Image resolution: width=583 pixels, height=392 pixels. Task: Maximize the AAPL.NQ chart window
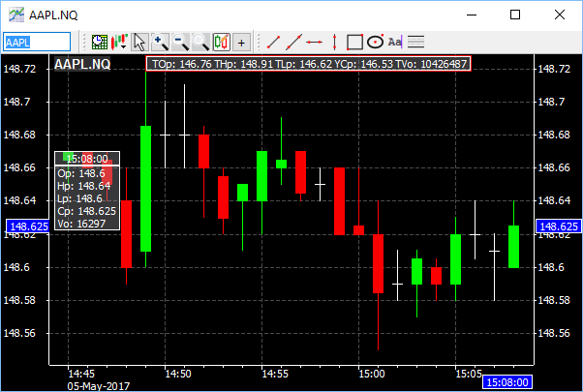pos(515,15)
